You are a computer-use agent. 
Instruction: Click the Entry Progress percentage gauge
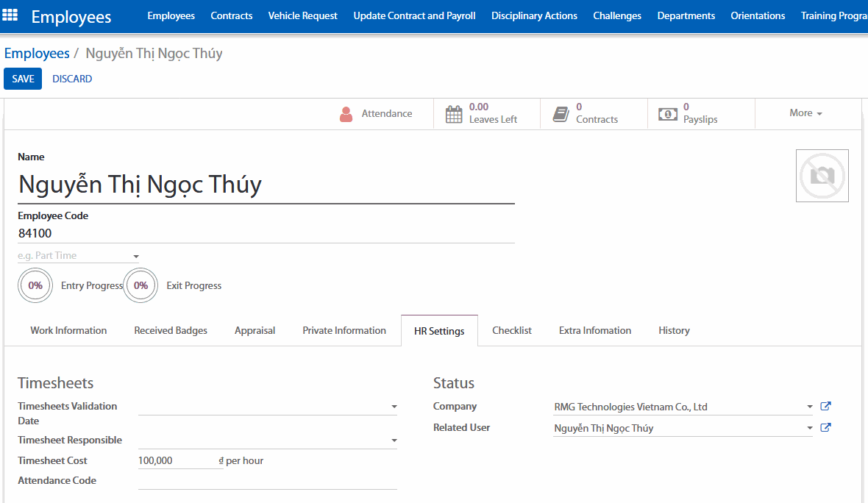coord(35,285)
